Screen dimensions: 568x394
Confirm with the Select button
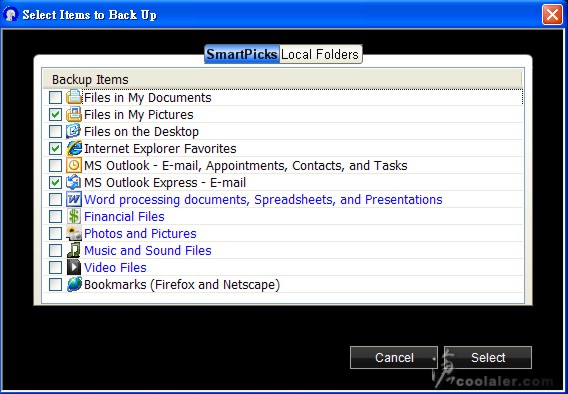click(488, 357)
